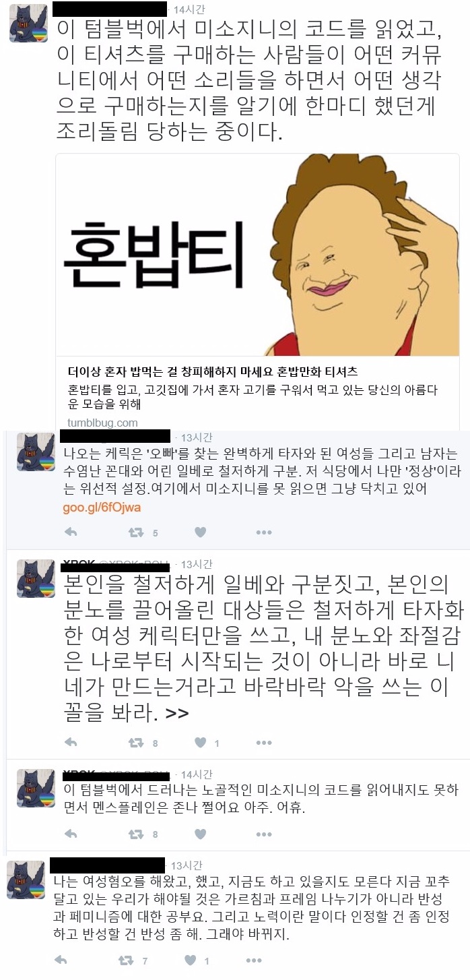Reply to the last tweet about 페미니즘
This screenshot has width=470, height=980.
[x=60, y=960]
